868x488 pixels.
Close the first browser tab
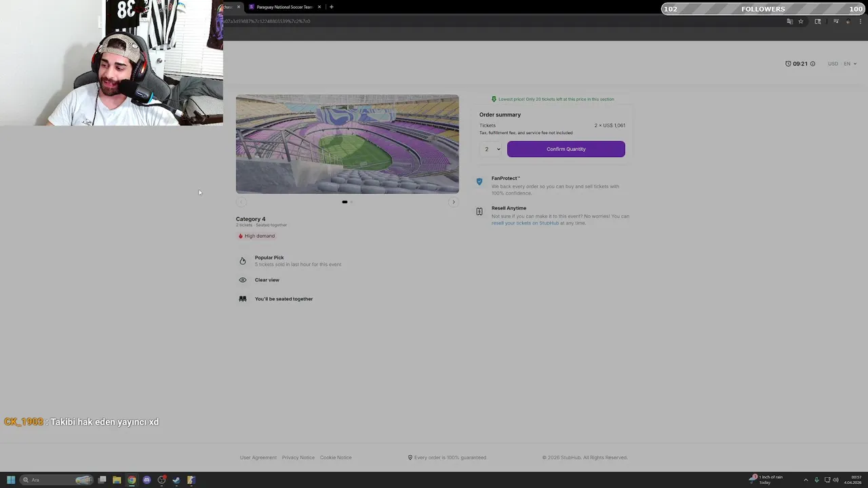tap(238, 7)
